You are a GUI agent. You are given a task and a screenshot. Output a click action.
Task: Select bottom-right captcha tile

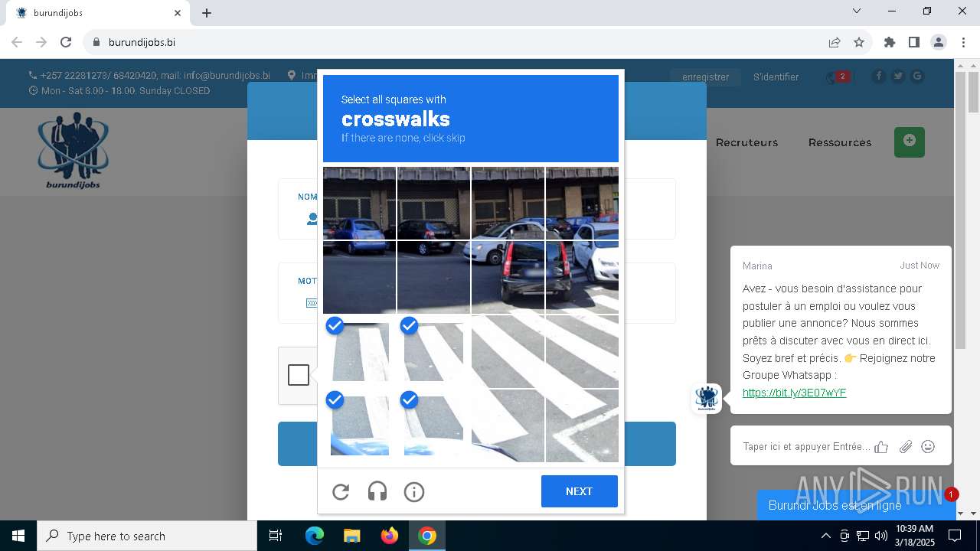(582, 425)
